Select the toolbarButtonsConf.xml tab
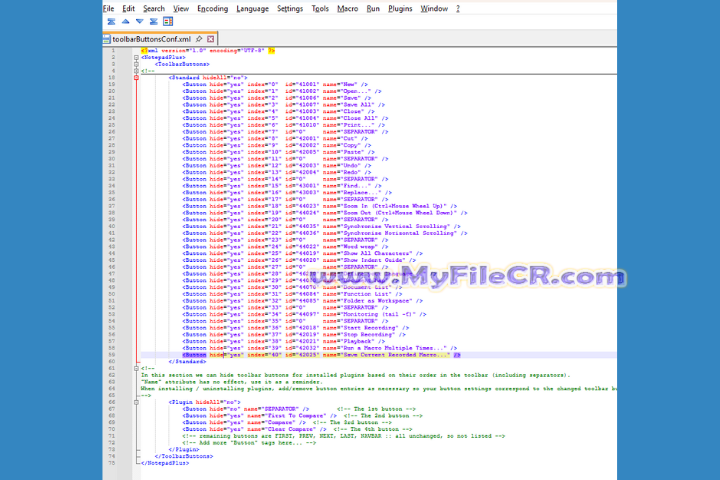Screen dimensions: 720x480 pyautogui.click(x=159, y=39)
